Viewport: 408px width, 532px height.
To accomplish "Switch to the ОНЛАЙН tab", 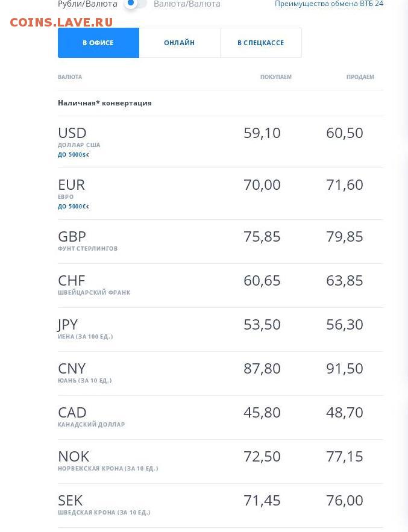I will point(180,43).
